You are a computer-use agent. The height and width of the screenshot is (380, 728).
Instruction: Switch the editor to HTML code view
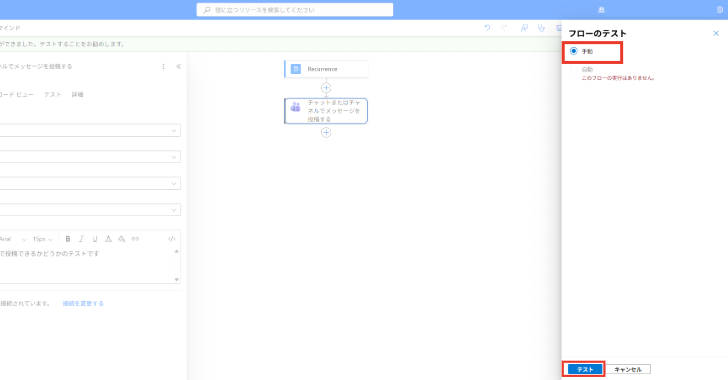pyautogui.click(x=172, y=239)
